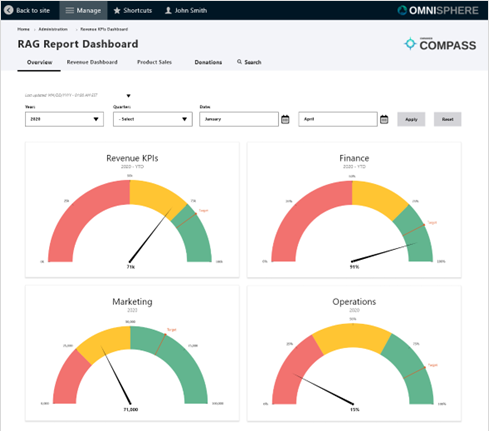Click the Compass logo icon
This screenshot has width=489, height=431.
[x=410, y=44]
